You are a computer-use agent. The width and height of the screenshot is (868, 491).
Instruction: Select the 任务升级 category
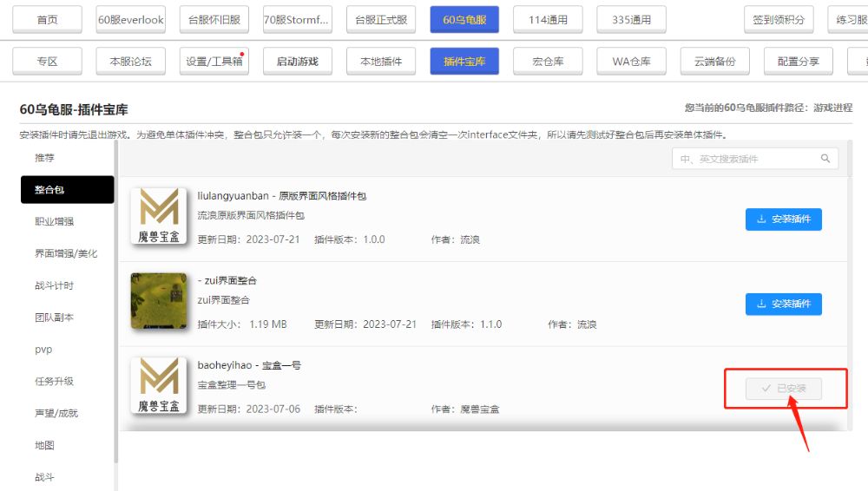coord(54,382)
